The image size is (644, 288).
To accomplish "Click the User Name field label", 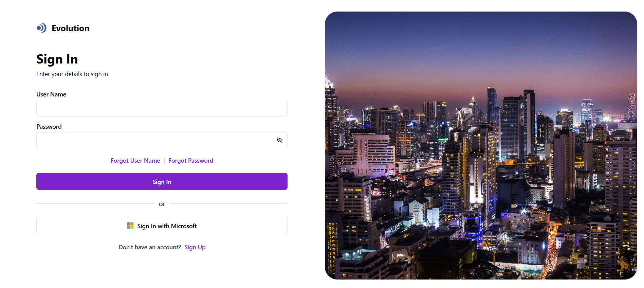I will coord(51,94).
